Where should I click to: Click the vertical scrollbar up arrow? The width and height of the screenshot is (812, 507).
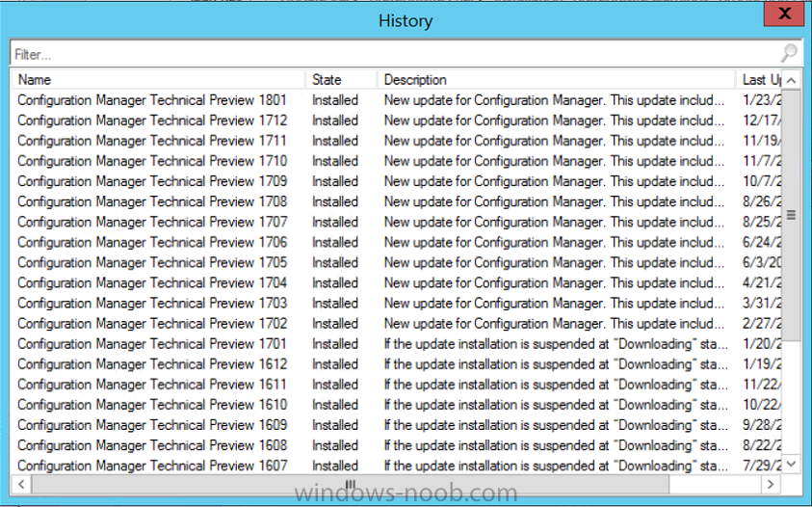point(791,80)
